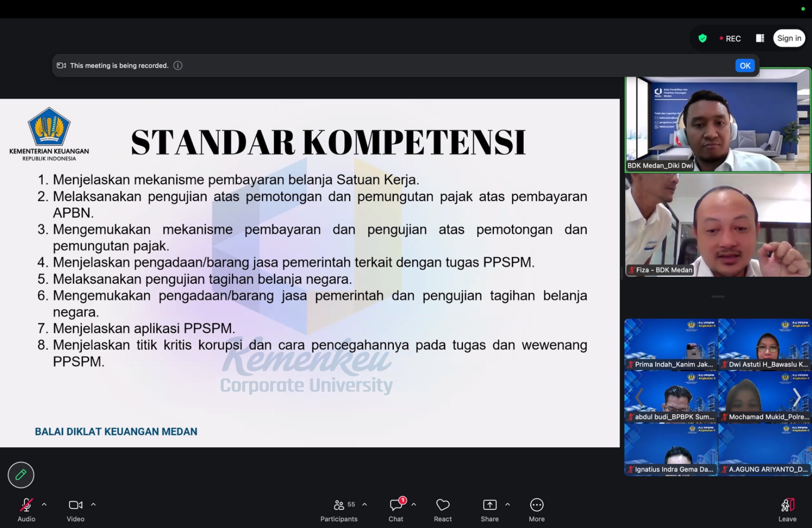The width and height of the screenshot is (812, 528).
Task: Click the green security shield icon
Action: click(702, 38)
